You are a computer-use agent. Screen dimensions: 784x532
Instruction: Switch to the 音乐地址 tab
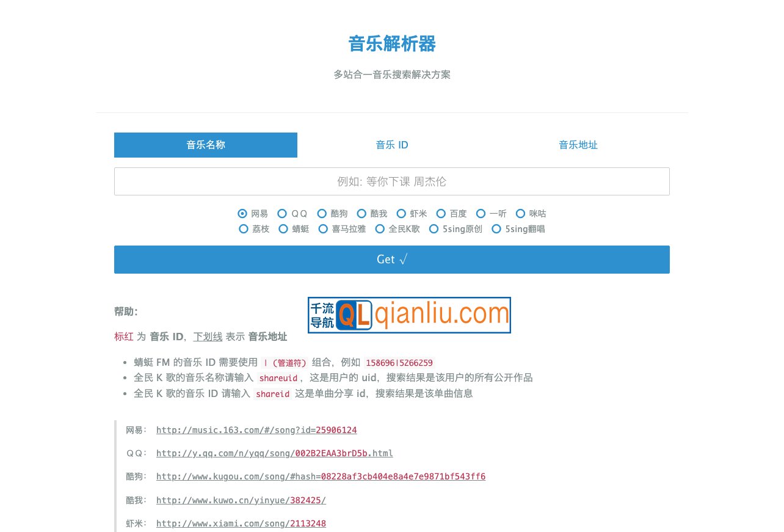tap(578, 145)
